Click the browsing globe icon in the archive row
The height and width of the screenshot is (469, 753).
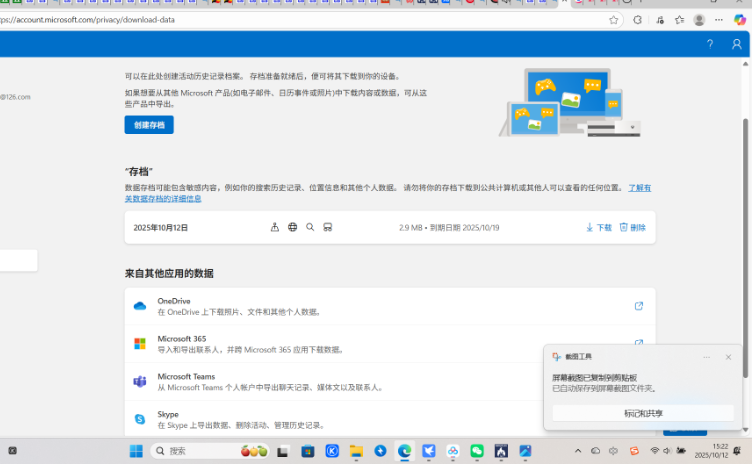292,227
